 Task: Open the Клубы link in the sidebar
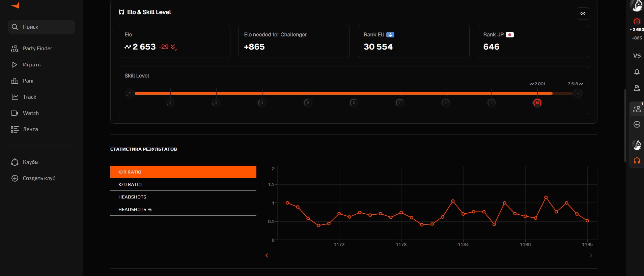coord(30,162)
